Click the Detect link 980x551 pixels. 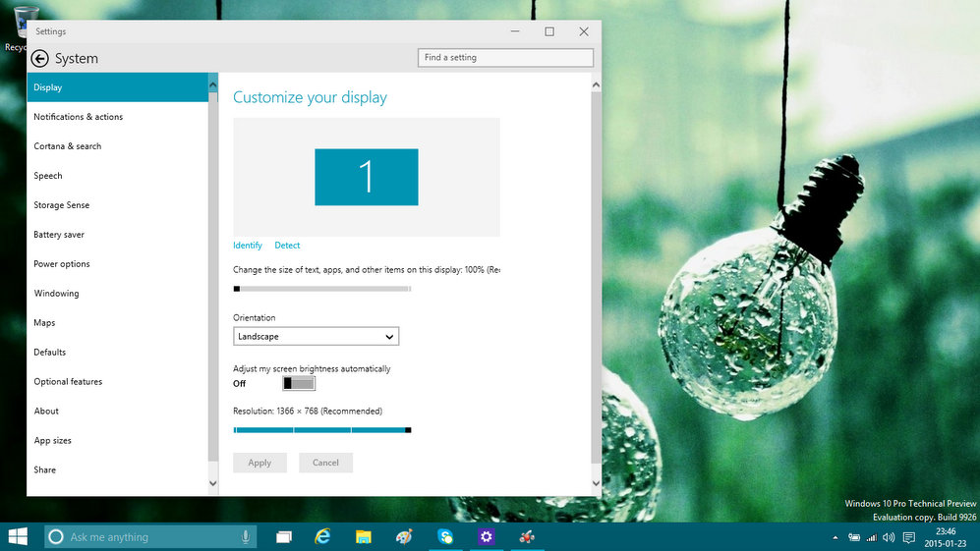click(287, 246)
